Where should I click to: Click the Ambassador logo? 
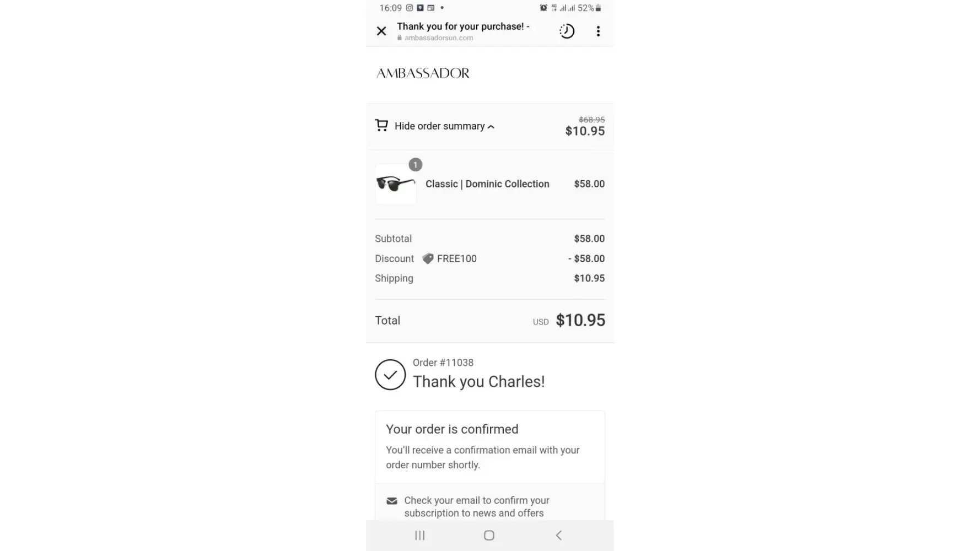point(423,73)
